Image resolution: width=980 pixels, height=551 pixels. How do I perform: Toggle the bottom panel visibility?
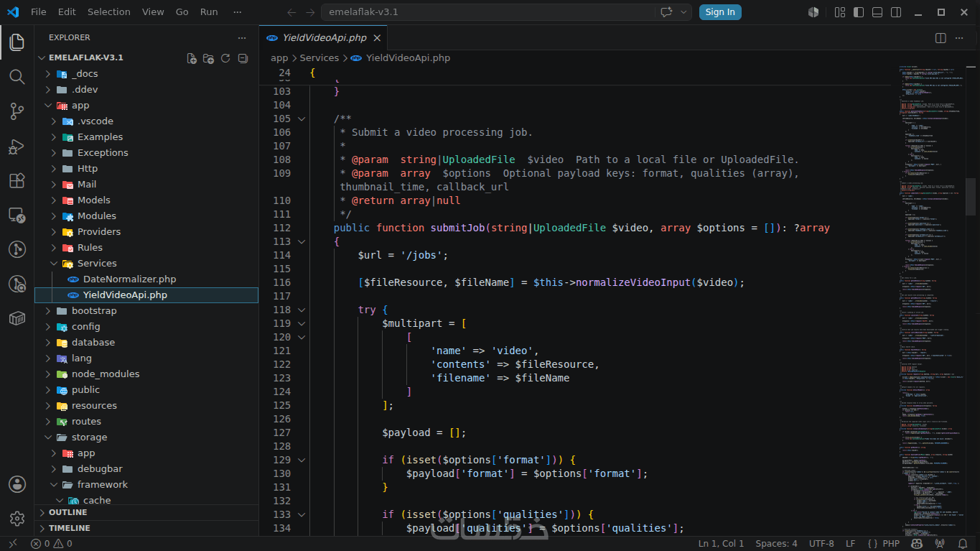point(877,12)
